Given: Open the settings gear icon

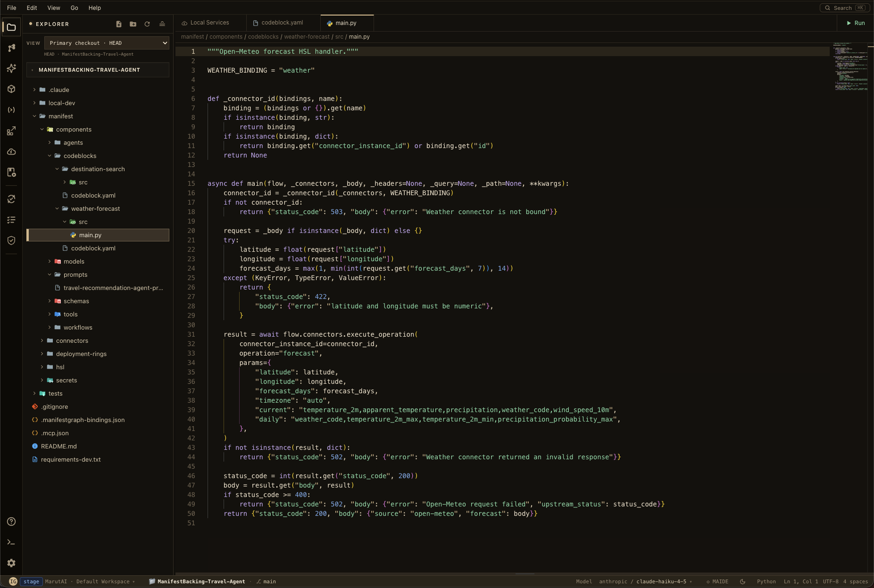Looking at the screenshot, I should (x=11, y=563).
